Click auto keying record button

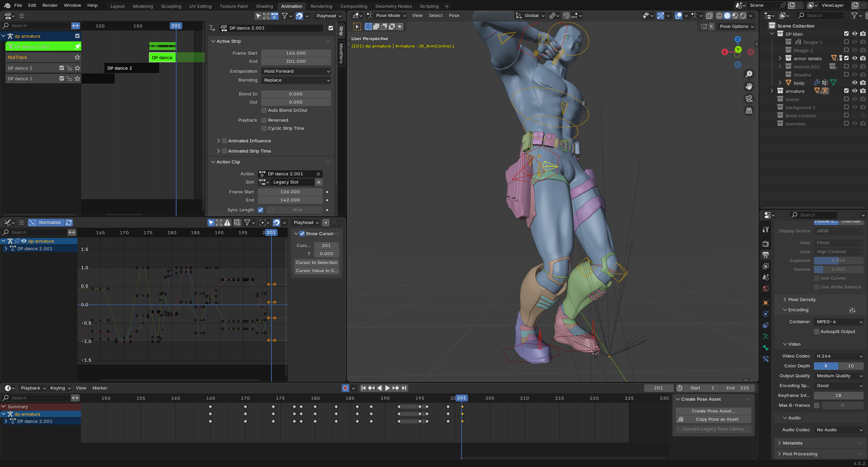(x=345, y=388)
